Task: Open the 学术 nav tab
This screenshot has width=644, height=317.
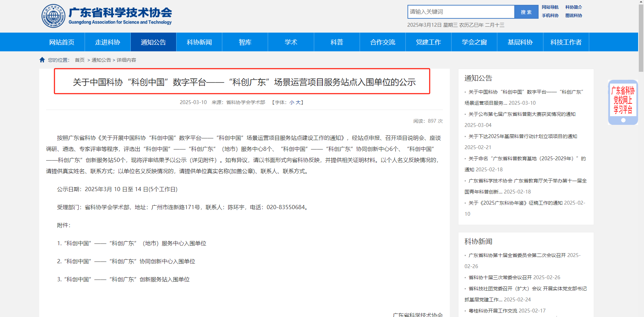Action: (291, 42)
